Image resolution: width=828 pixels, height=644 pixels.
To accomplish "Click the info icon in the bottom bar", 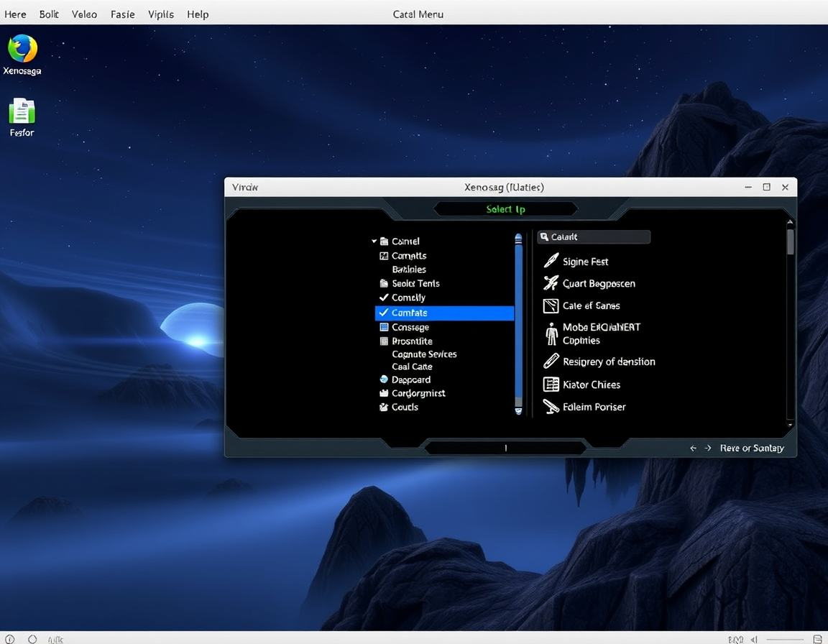I will point(10,639).
